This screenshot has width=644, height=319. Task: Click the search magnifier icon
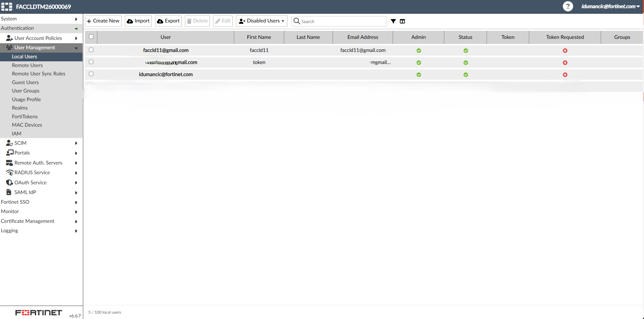coord(297,21)
